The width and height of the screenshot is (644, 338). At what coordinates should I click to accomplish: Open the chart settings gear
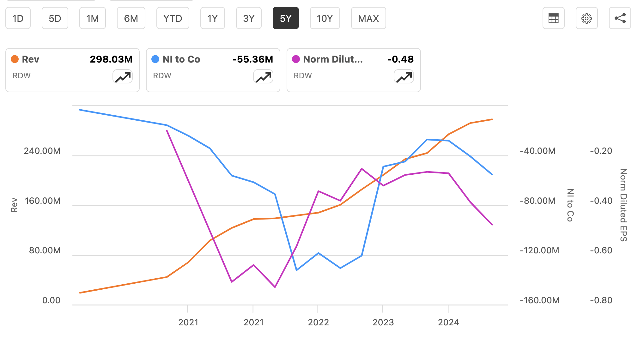tap(587, 18)
